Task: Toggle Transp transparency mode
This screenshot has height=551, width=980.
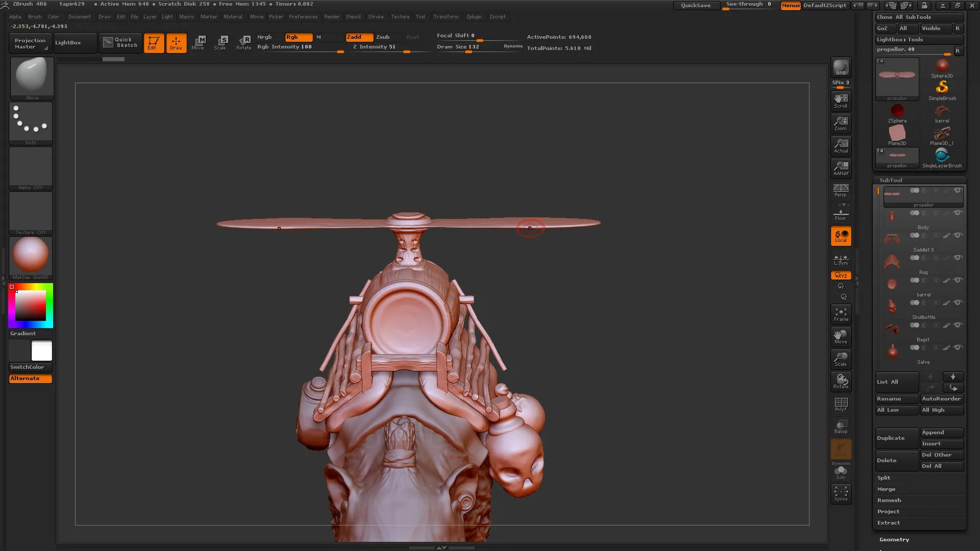Action: (x=841, y=427)
